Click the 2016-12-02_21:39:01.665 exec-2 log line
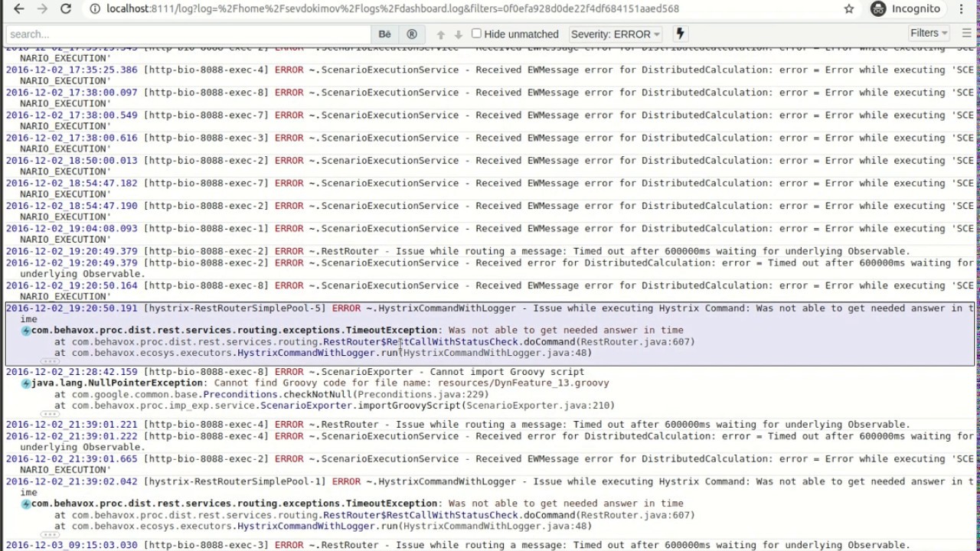This screenshot has height=551, width=980. [x=490, y=465]
